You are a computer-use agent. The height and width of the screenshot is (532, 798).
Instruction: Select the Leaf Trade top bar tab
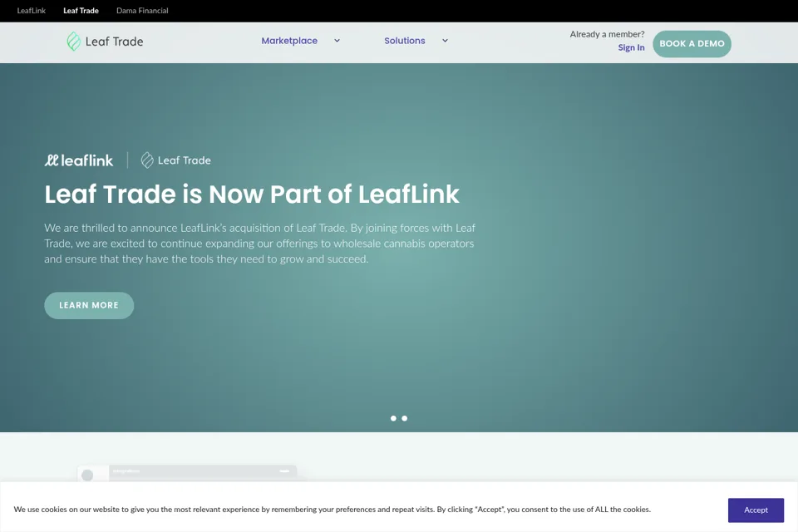81,11
